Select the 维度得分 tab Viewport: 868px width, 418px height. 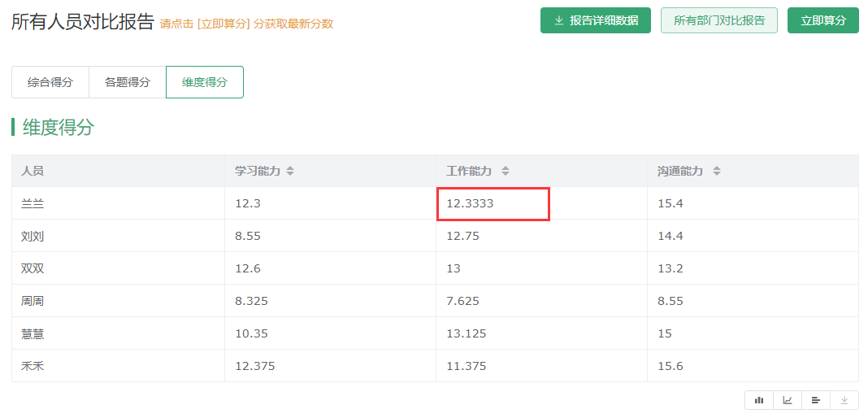[x=205, y=82]
